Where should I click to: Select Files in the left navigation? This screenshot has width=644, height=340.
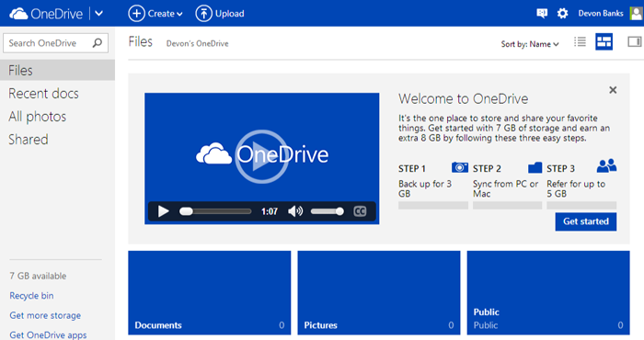pyautogui.click(x=57, y=70)
